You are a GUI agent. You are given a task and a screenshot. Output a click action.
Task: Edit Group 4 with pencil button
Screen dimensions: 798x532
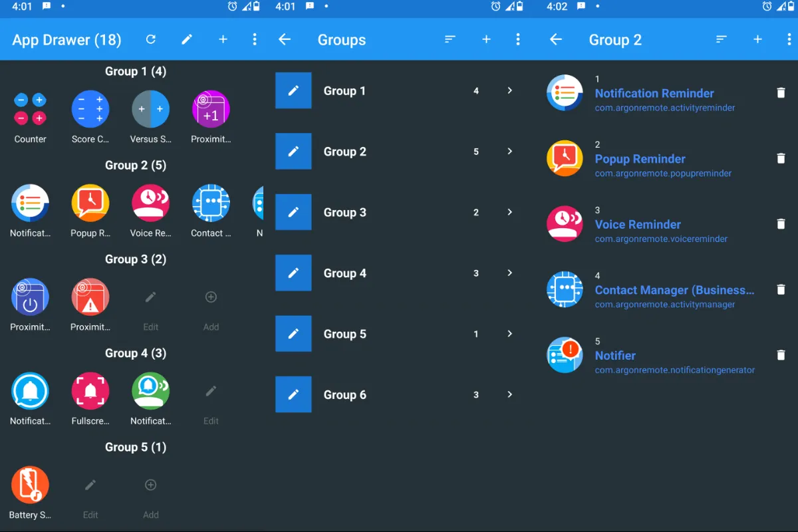(x=293, y=273)
